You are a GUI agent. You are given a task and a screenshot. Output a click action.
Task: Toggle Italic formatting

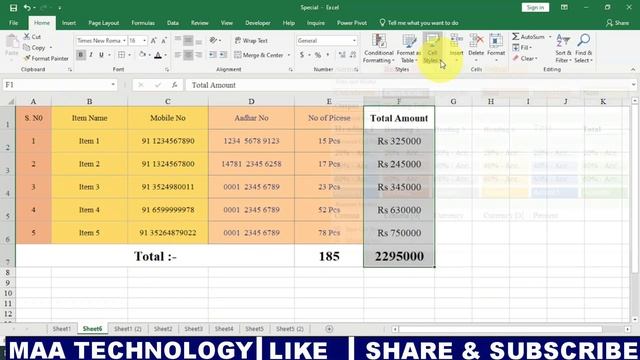(91, 55)
